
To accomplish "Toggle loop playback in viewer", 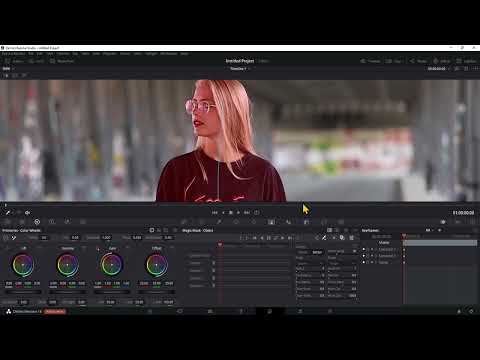I will click(x=256, y=213).
